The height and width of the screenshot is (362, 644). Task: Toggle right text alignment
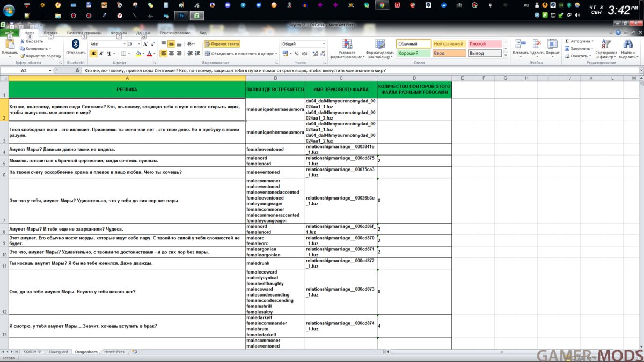pos(179,54)
